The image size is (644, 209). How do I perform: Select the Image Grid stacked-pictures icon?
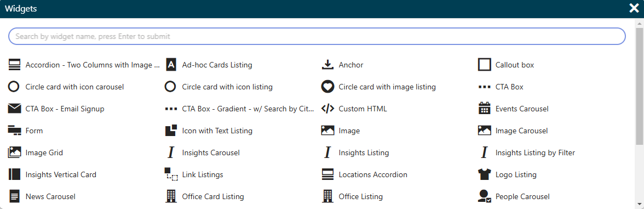point(14,152)
